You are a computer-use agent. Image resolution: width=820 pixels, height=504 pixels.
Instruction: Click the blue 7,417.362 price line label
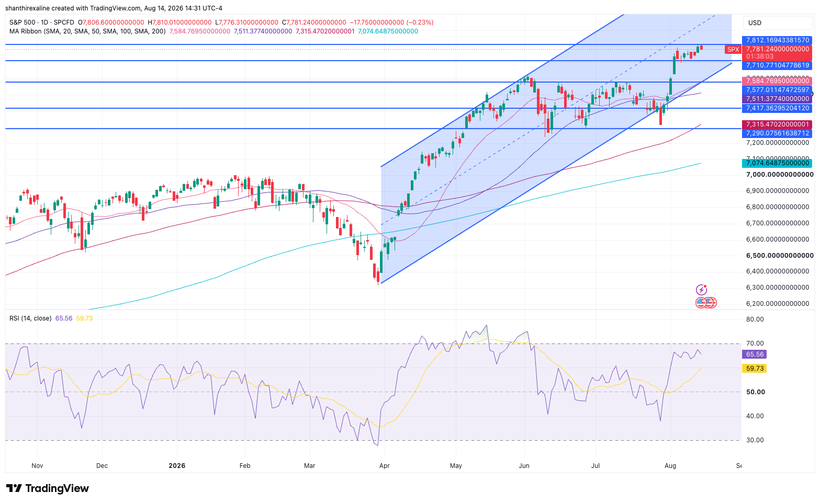777,108
